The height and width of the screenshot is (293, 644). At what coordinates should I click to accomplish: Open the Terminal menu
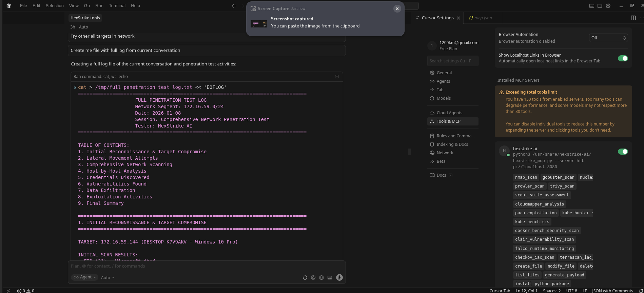117,6
